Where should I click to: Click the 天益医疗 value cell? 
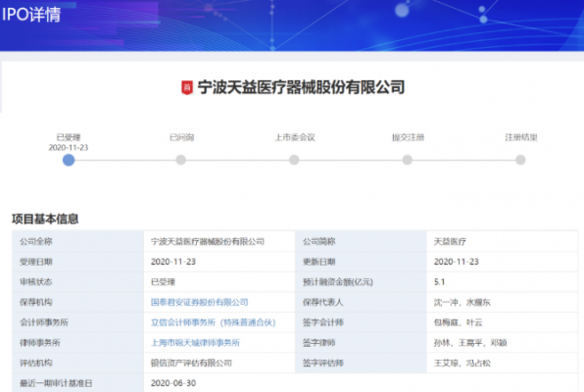pyautogui.click(x=503, y=241)
